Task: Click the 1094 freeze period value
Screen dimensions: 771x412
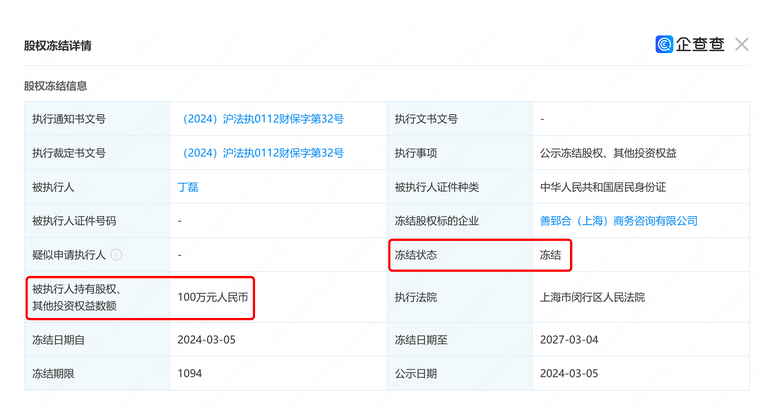Action: [x=191, y=374]
